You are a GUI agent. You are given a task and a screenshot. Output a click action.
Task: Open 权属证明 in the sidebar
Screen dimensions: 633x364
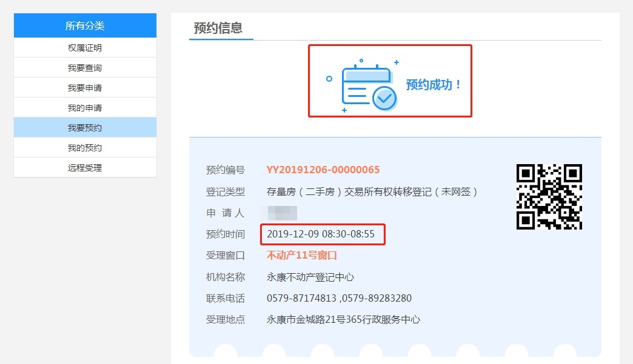pyautogui.click(x=85, y=48)
